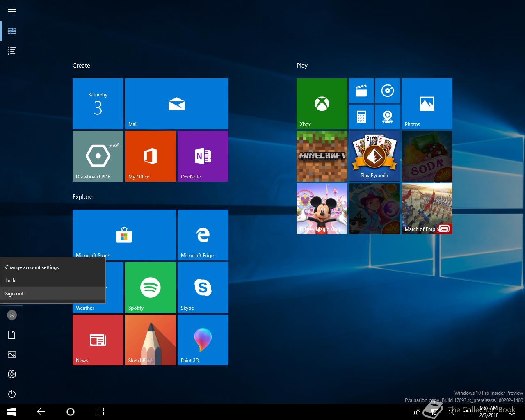The height and width of the screenshot is (420, 525).
Task: Open the People icon in taskbar
Action: (417, 412)
